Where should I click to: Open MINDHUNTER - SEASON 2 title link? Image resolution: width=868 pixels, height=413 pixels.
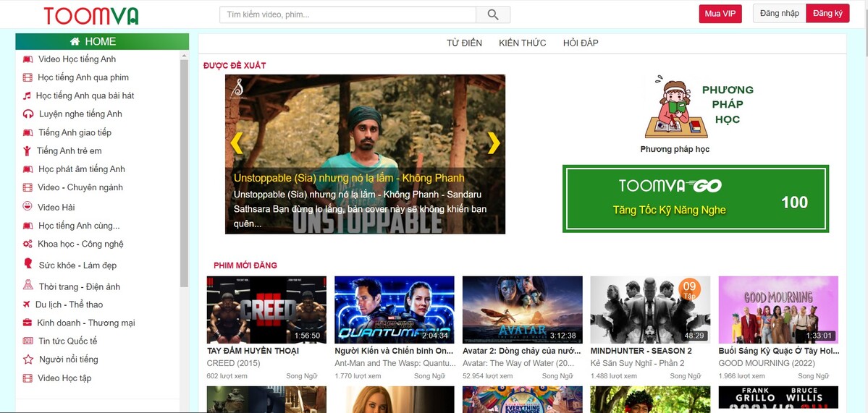coord(641,351)
